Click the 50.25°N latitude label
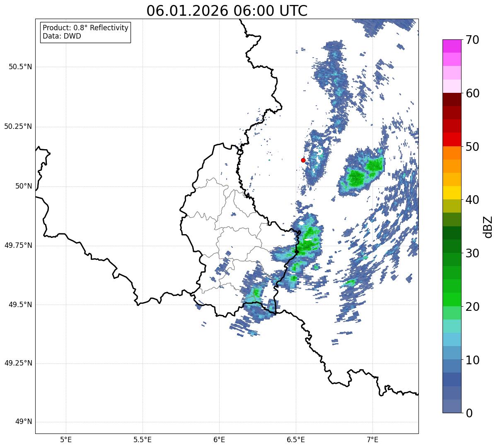498x448 pixels. pos(18,126)
